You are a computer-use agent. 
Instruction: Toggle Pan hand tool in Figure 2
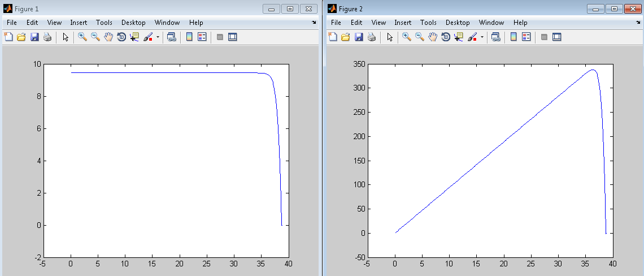click(433, 37)
